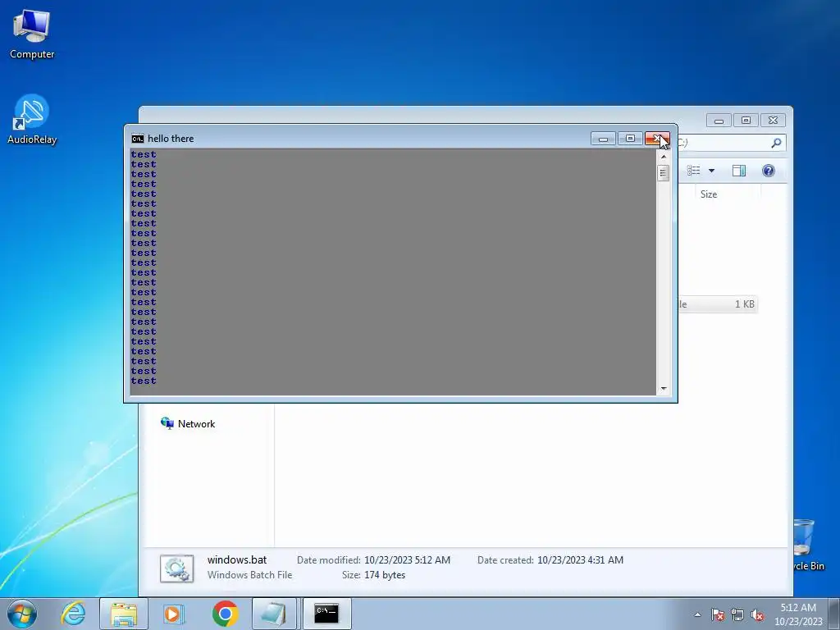Select the file row showing 1 KB
The height and width of the screenshot is (630, 840).
click(x=718, y=304)
